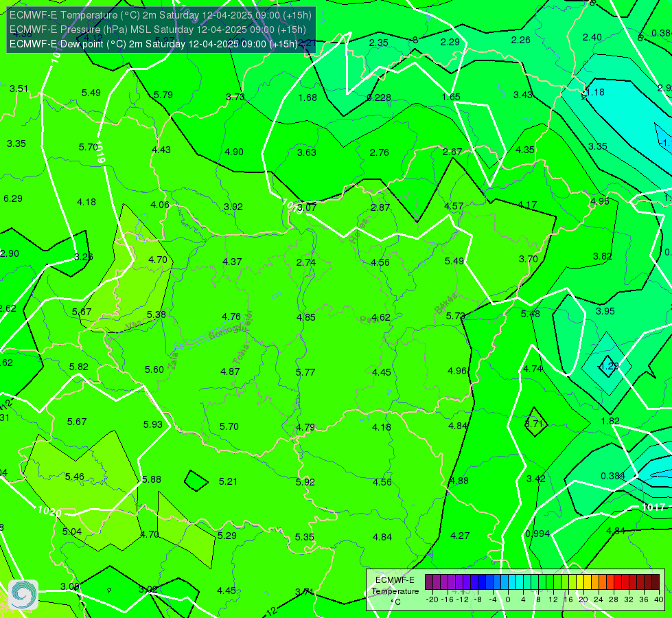The image size is (672, 618).
Task: Click the 5.48 grid value
Action: pyautogui.click(x=531, y=314)
